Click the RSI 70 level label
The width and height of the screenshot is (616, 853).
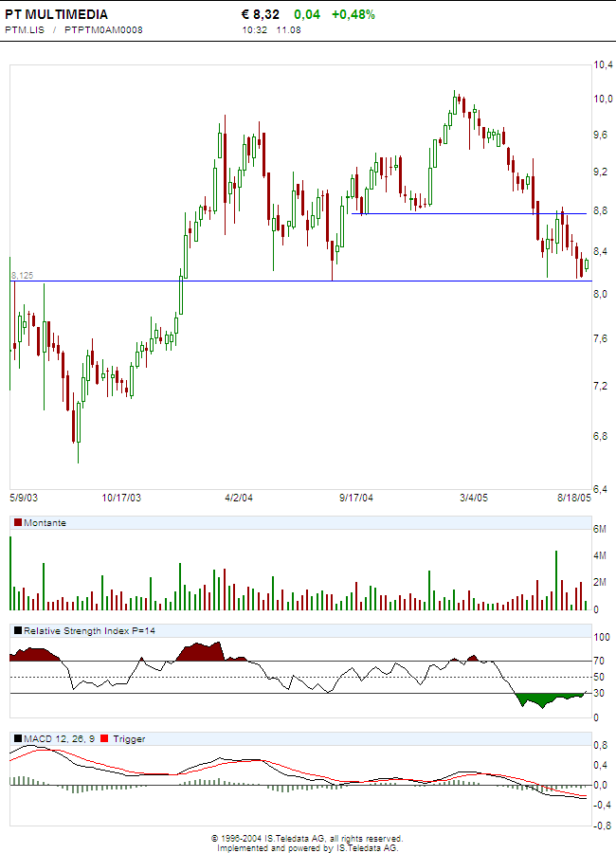[599, 661]
